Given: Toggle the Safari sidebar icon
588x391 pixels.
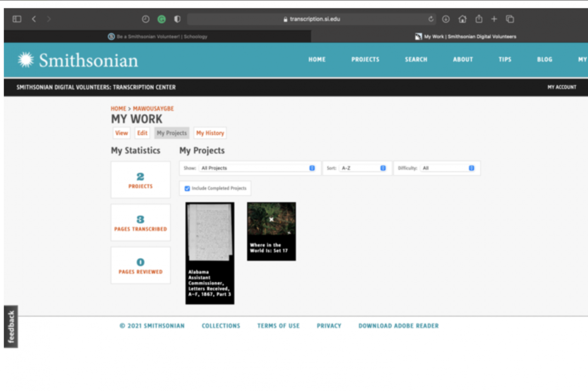Looking at the screenshot, I should click(x=17, y=19).
